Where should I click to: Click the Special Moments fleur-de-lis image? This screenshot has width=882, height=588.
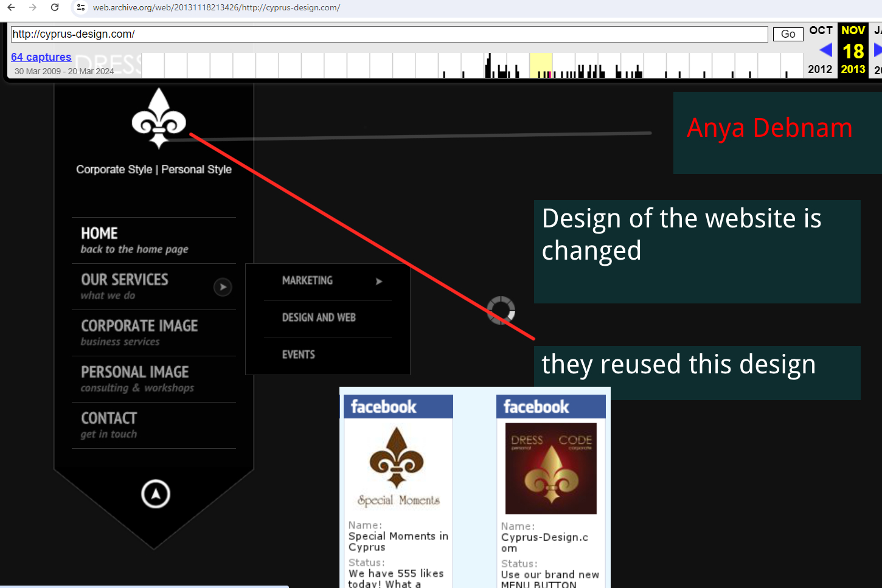(x=398, y=466)
